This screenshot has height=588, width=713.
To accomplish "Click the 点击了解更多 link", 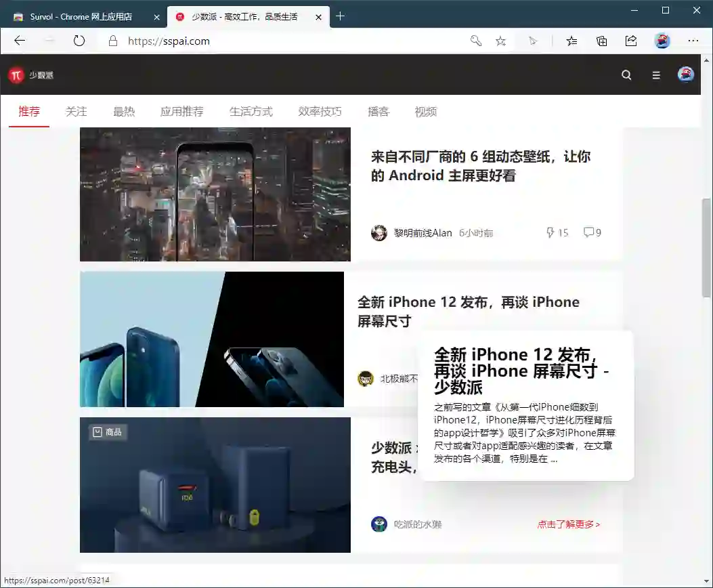I will (568, 524).
